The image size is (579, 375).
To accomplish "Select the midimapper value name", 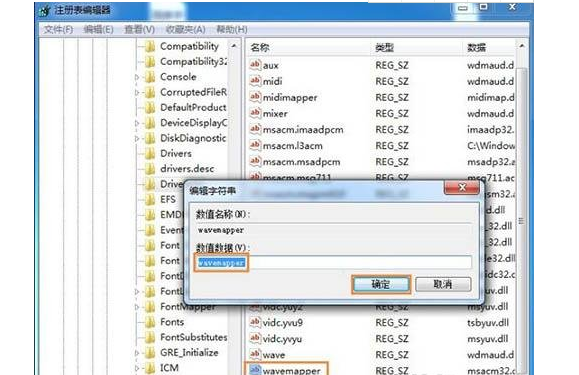I will (290, 97).
